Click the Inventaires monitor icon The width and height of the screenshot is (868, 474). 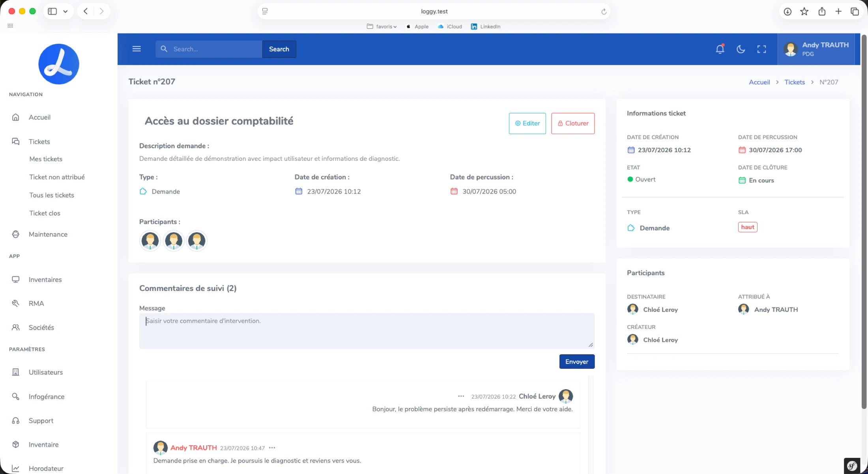tap(15, 280)
